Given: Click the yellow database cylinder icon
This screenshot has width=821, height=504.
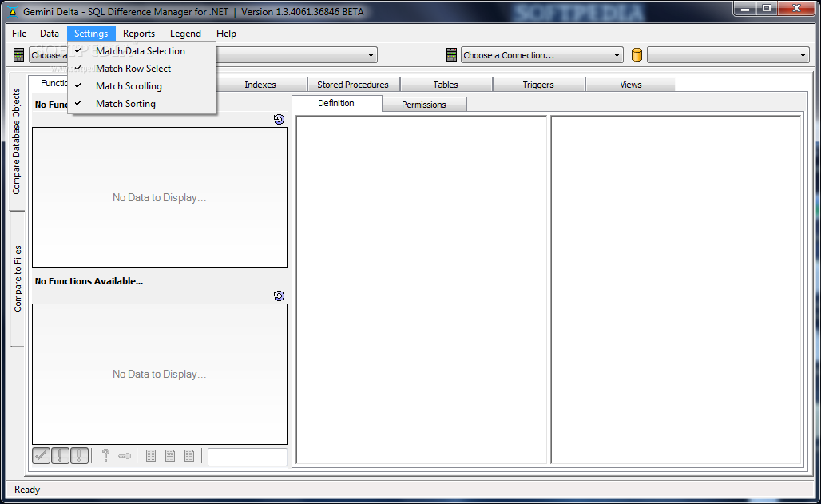Looking at the screenshot, I should 637,54.
